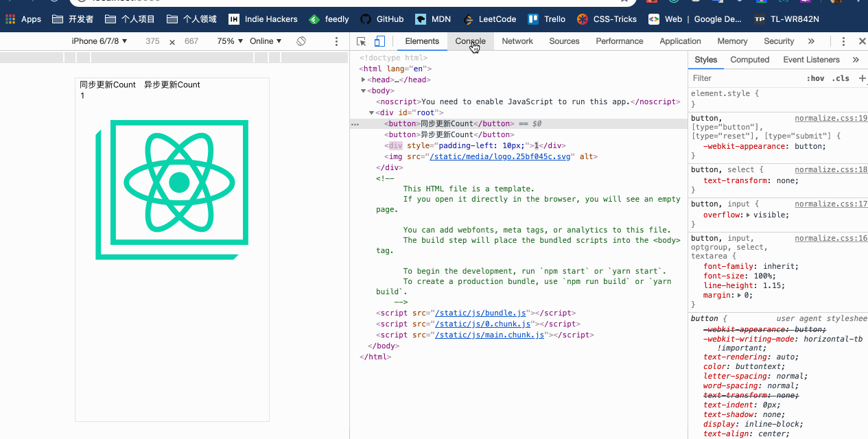Open the feedly bookmark
868x439 pixels.
pos(329,19)
